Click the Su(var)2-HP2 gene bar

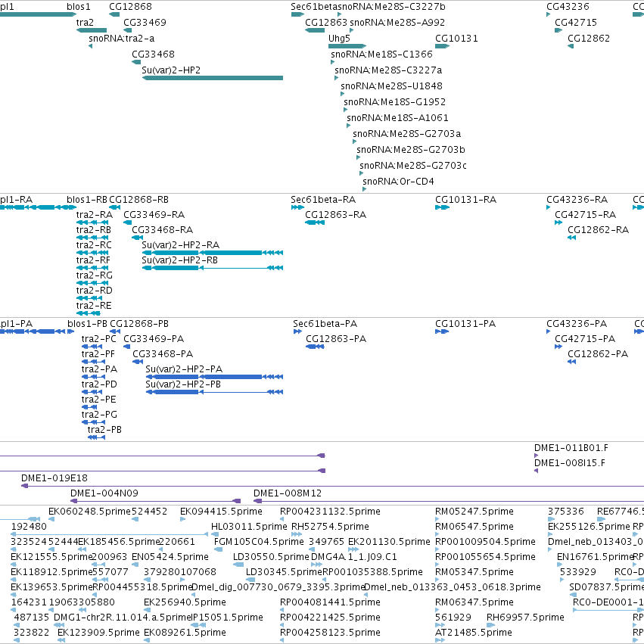(213, 78)
